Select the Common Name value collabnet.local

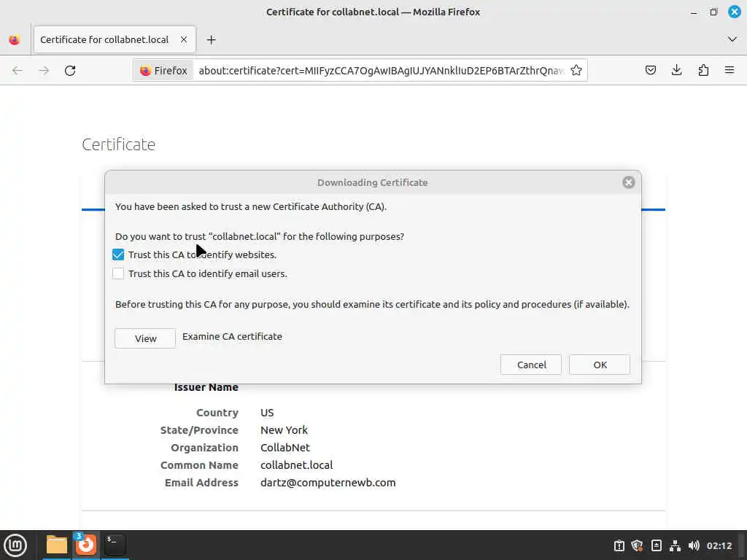click(296, 464)
